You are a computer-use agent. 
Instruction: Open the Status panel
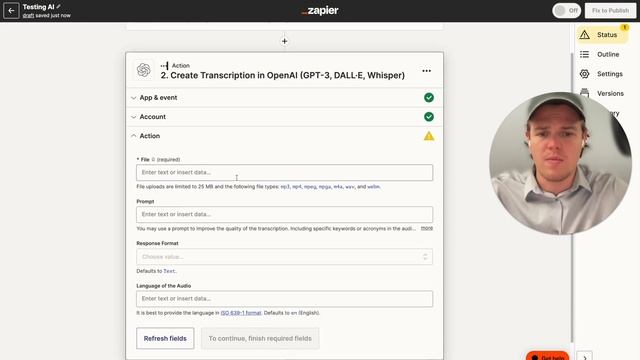point(602,35)
